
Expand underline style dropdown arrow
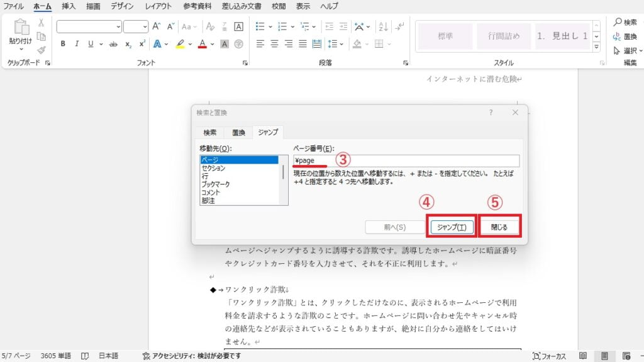(x=101, y=43)
